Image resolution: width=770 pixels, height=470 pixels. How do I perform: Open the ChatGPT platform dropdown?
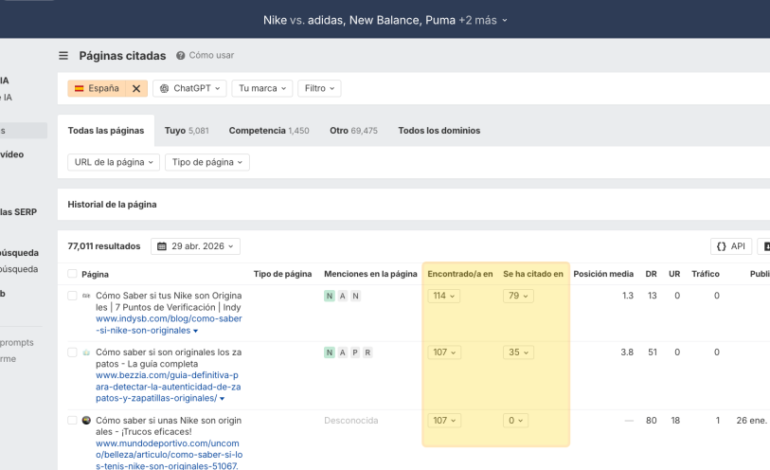point(190,88)
